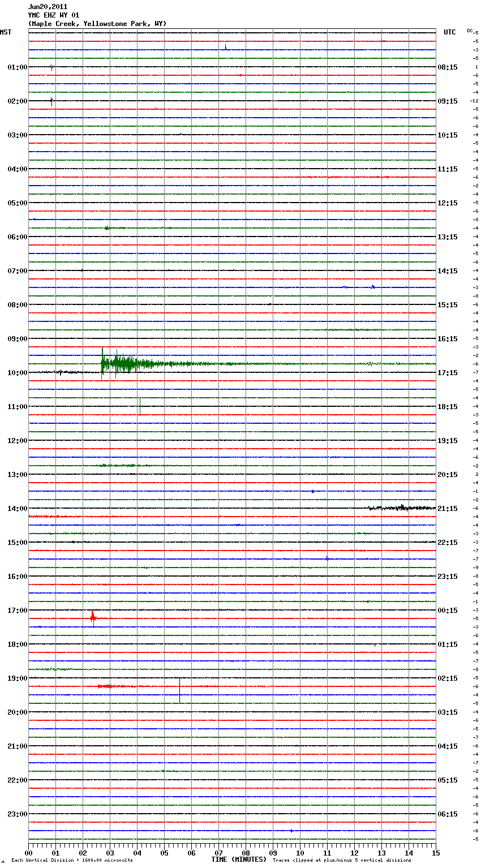Click the '(Maple Creek, Yellowstone Park, WY)' location text
The image size is (481, 868).
pos(97,24)
